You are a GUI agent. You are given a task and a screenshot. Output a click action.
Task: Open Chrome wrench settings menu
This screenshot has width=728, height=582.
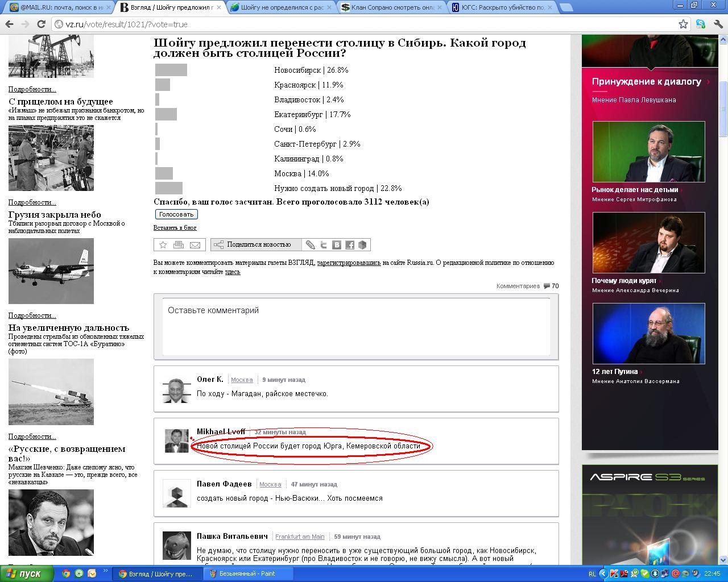pyautogui.click(x=718, y=24)
